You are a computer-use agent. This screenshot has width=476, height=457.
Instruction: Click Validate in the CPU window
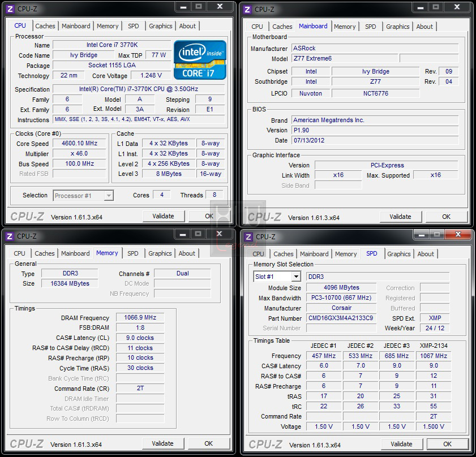(x=164, y=217)
